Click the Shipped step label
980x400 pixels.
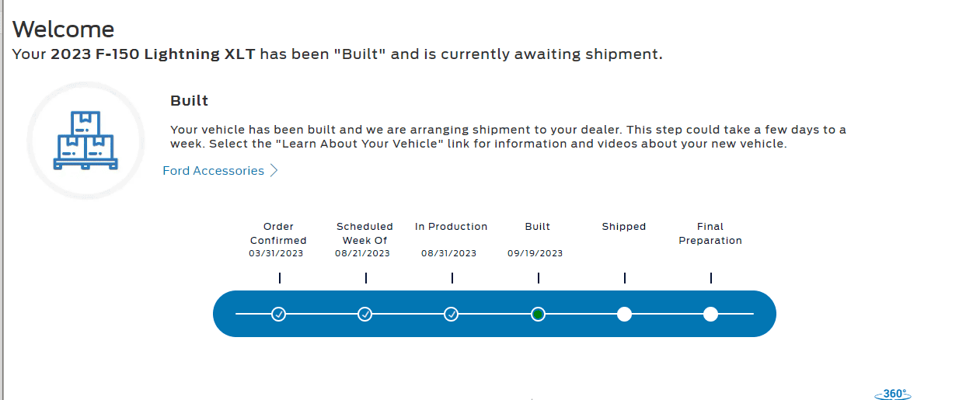pyautogui.click(x=624, y=227)
